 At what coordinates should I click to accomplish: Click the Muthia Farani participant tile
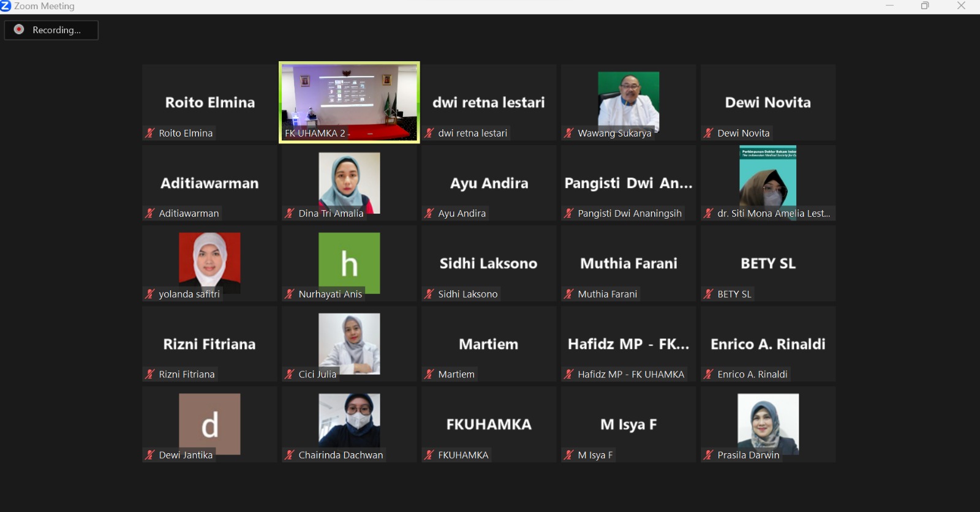tap(628, 263)
